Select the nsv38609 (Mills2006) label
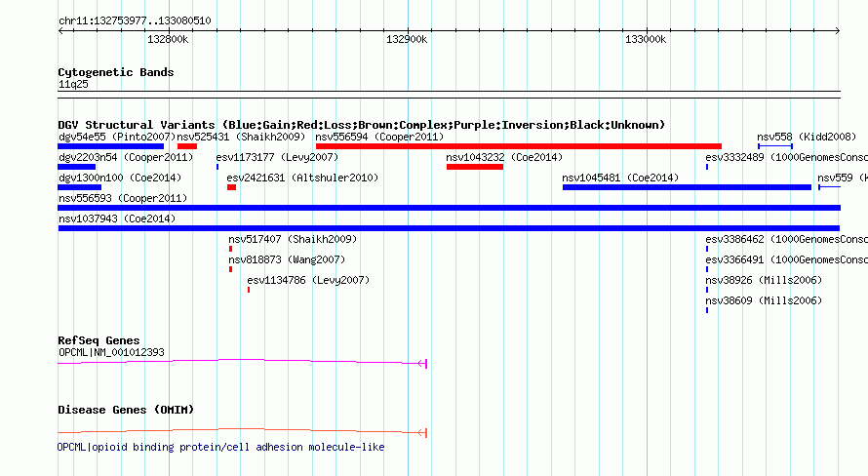Image resolution: width=868 pixels, height=476 pixels. pos(764,300)
